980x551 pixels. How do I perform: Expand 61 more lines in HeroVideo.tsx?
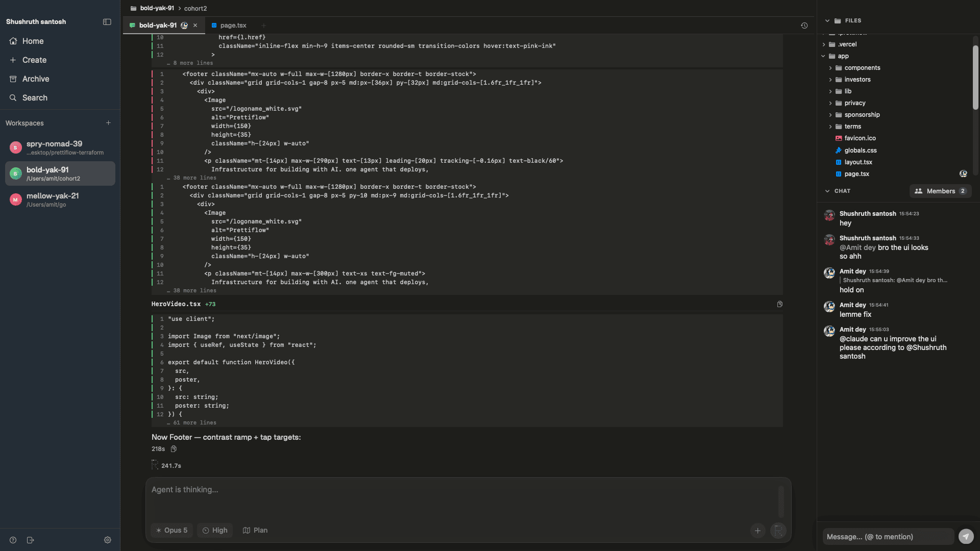click(x=191, y=423)
